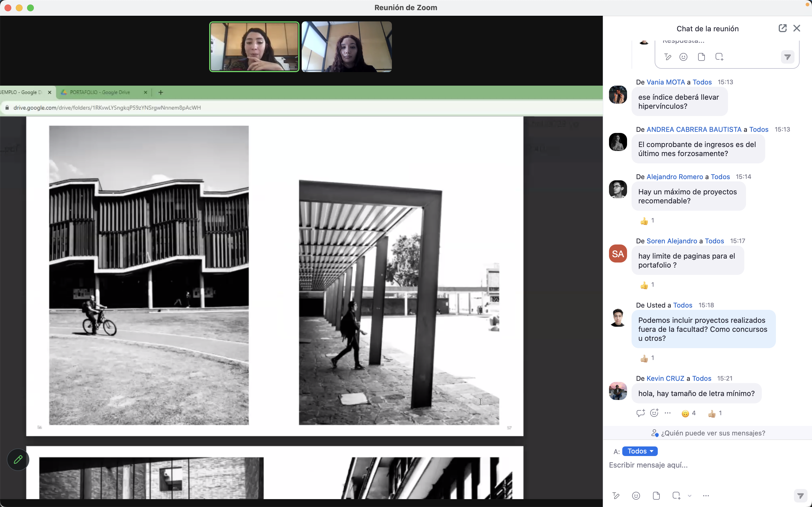
Task: Open the emoji picker in the bottom chat toolbar
Action: tap(636, 496)
